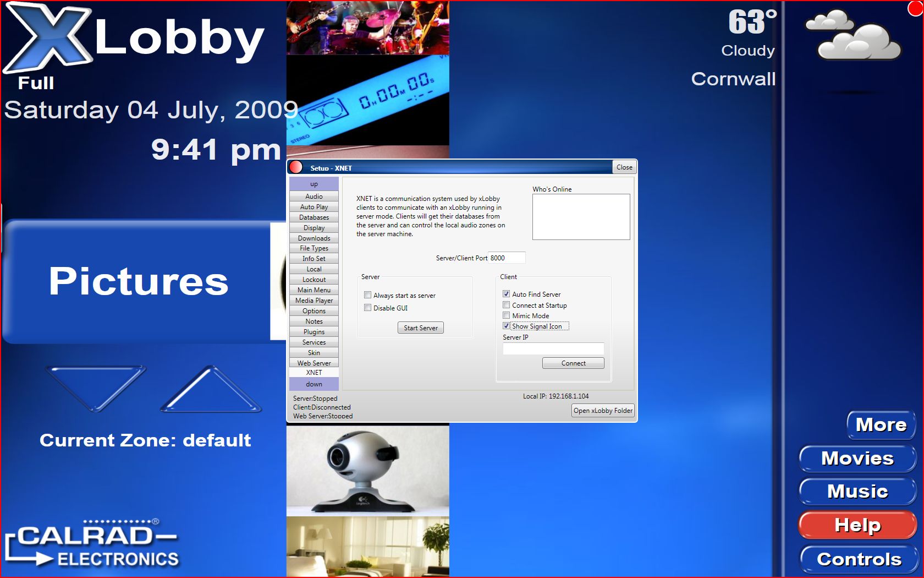Select the living room thumbnail
This screenshot has width=924, height=578.
[368, 547]
